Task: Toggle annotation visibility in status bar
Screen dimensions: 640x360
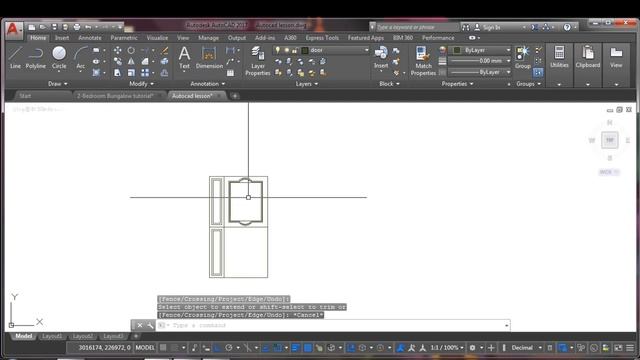Action: click(401, 347)
